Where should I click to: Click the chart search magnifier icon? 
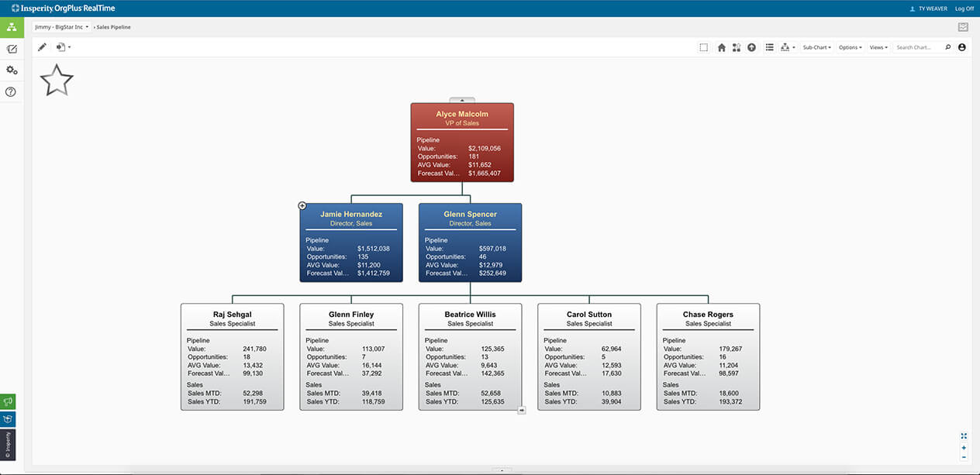tap(947, 46)
